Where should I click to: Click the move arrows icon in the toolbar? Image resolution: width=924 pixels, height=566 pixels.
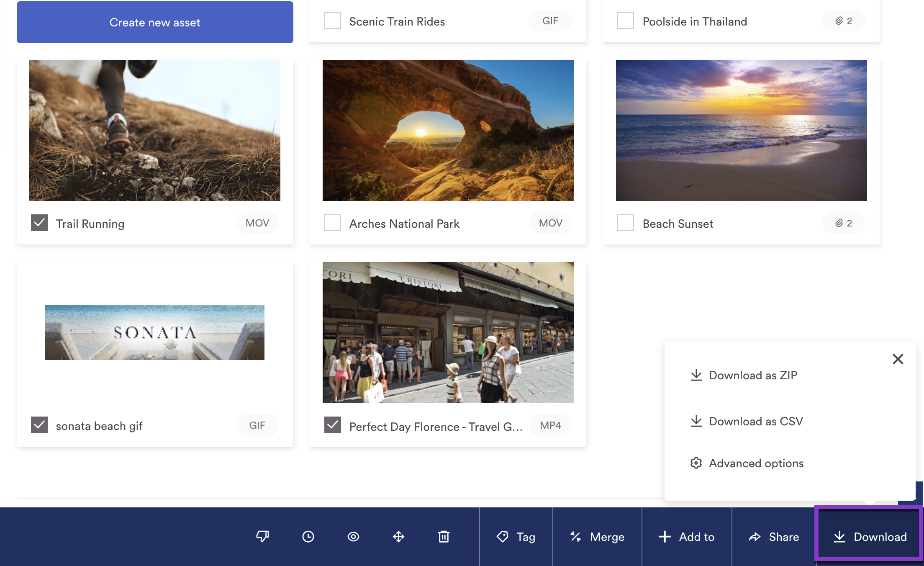[398, 536]
